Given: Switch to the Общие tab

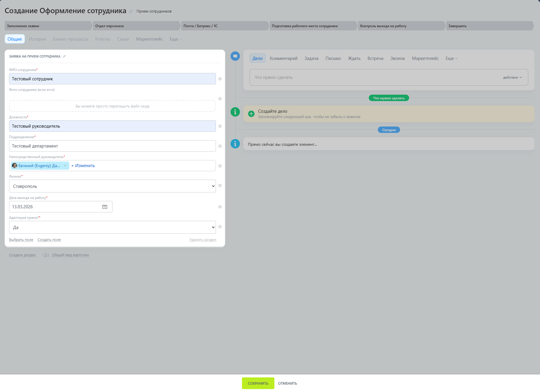Looking at the screenshot, I should pos(15,39).
